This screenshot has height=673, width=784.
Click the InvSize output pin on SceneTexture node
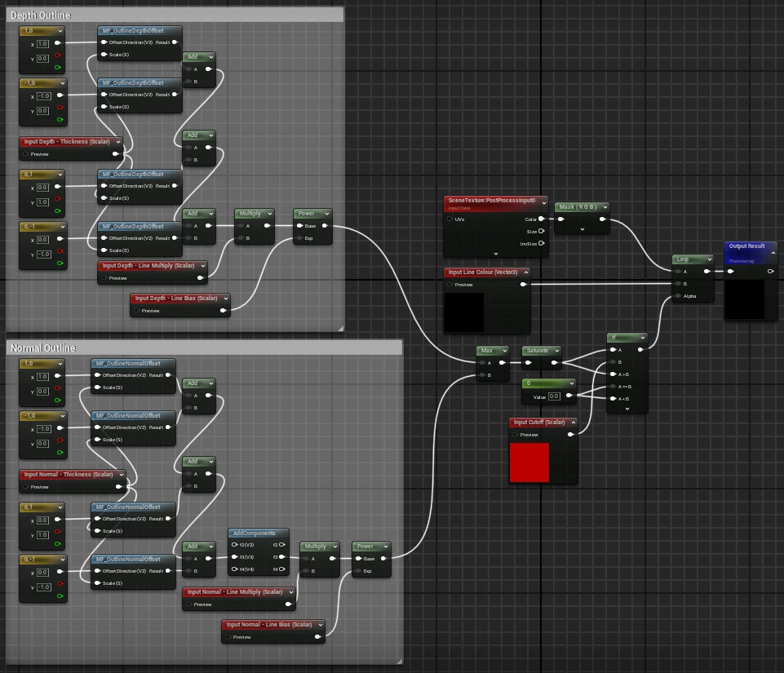[x=542, y=243]
